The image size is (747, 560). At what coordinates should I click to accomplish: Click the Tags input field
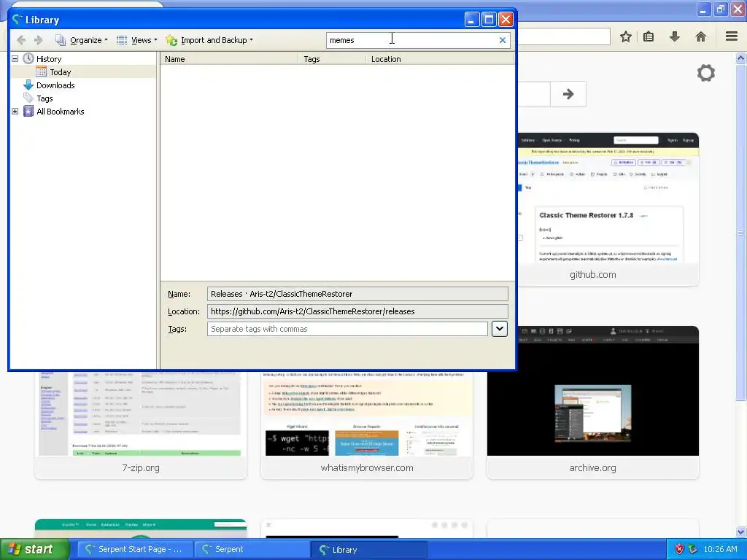(x=347, y=329)
